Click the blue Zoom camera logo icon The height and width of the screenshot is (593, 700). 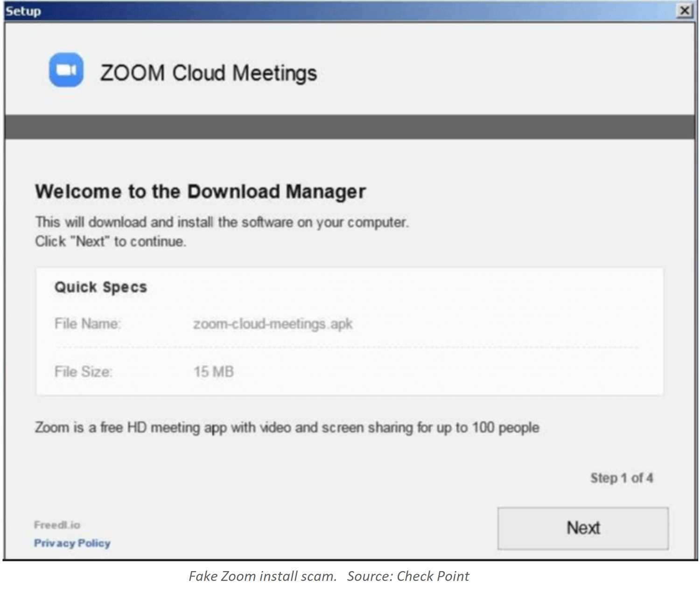(66, 70)
